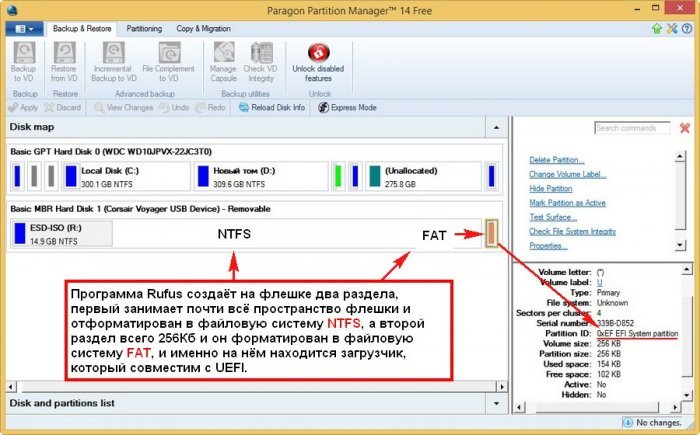
Task: Click properties panel scroll down arrow
Action: [687, 395]
